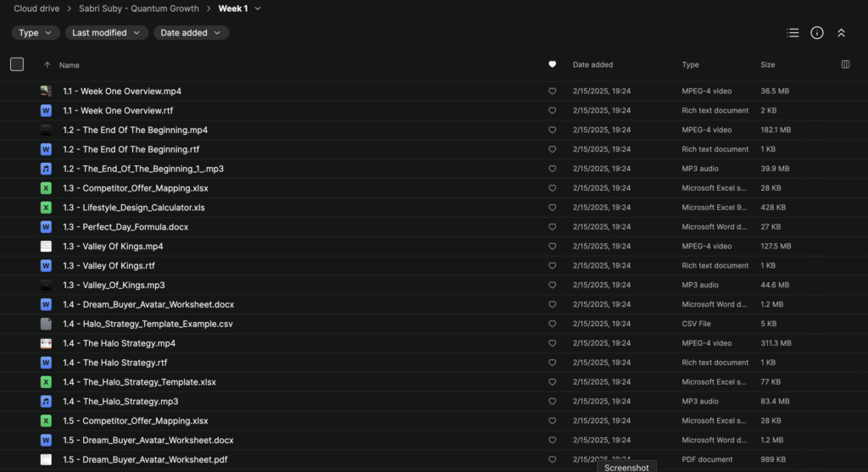Image resolution: width=868 pixels, height=472 pixels.
Task: Click the Word icon of 1.1 - Week One Overview.rtf
Action: pyautogui.click(x=46, y=110)
